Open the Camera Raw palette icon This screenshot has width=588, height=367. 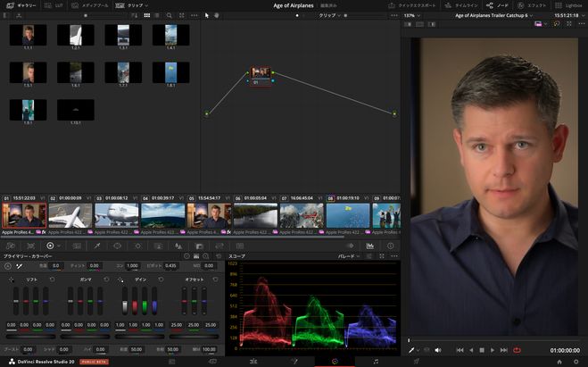[11, 246]
